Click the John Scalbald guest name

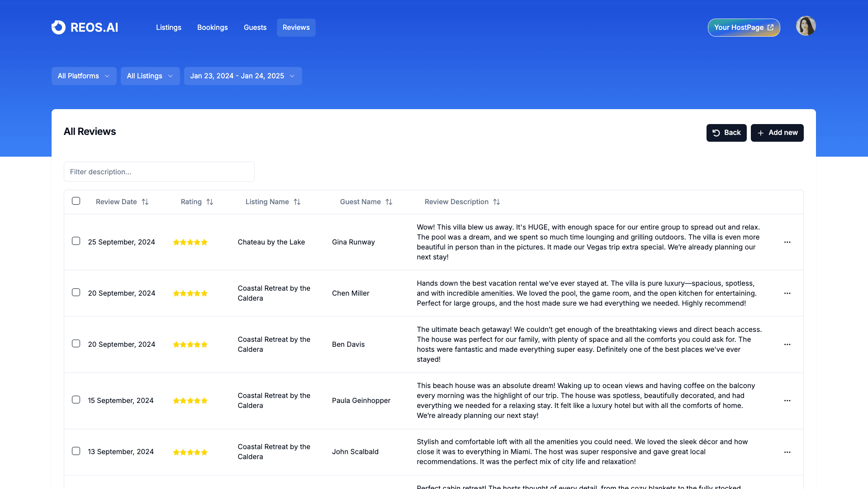[355, 452]
